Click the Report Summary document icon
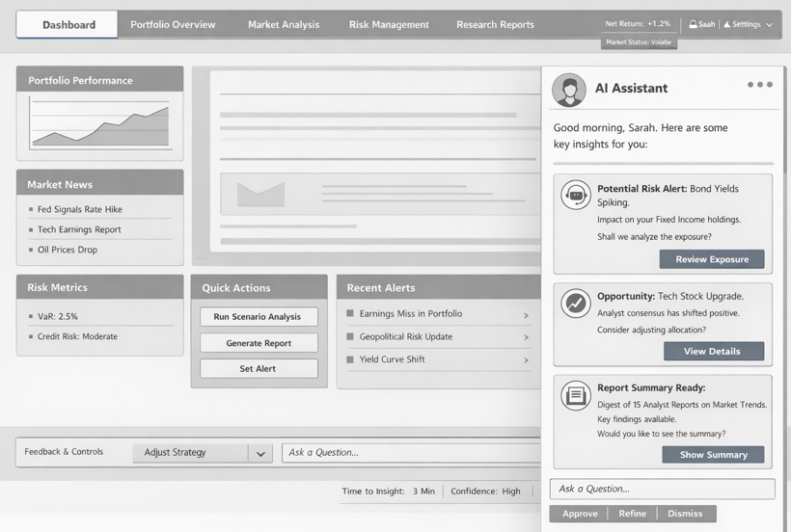This screenshot has height=532, width=791. (x=577, y=394)
